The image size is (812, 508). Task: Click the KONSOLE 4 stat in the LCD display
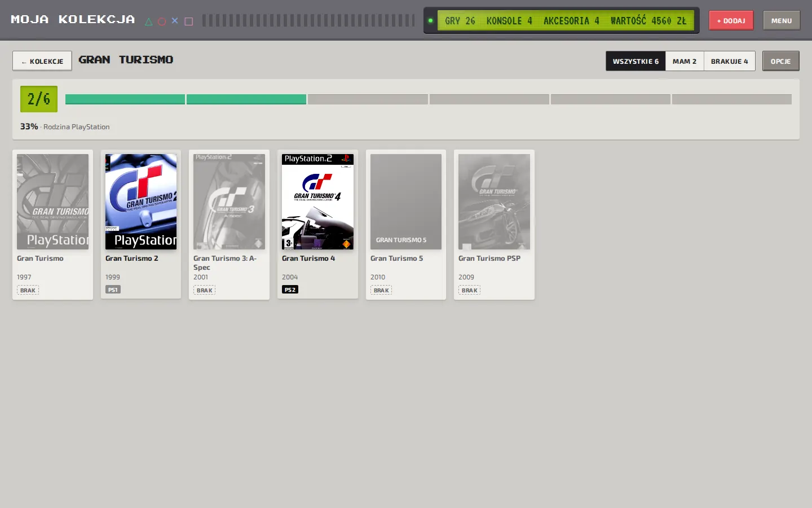[x=509, y=21]
